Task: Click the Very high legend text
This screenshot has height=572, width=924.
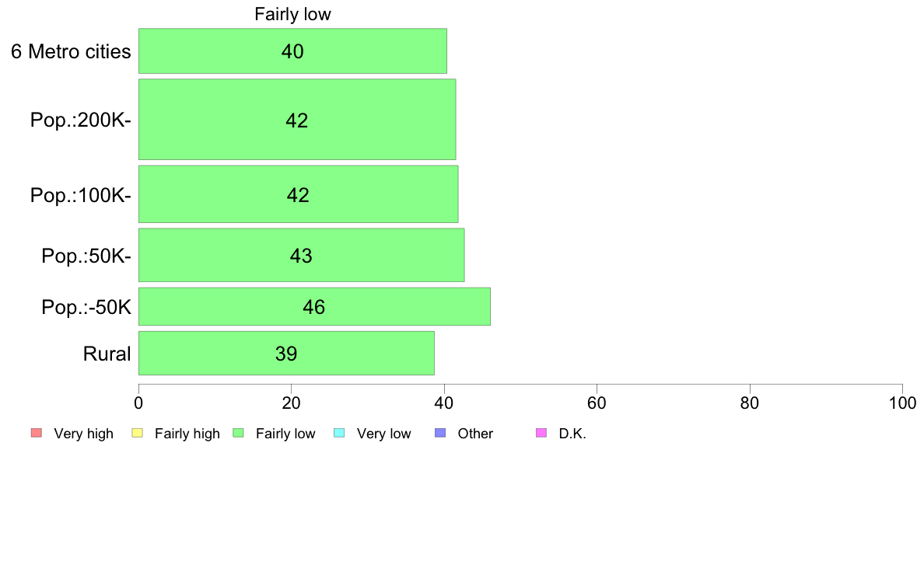Action: pyautogui.click(x=84, y=434)
